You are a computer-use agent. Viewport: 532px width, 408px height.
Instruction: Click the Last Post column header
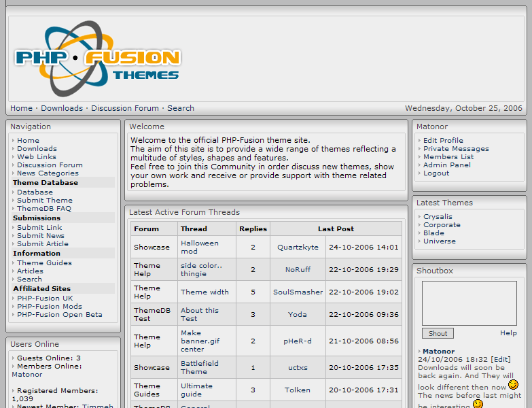click(336, 228)
